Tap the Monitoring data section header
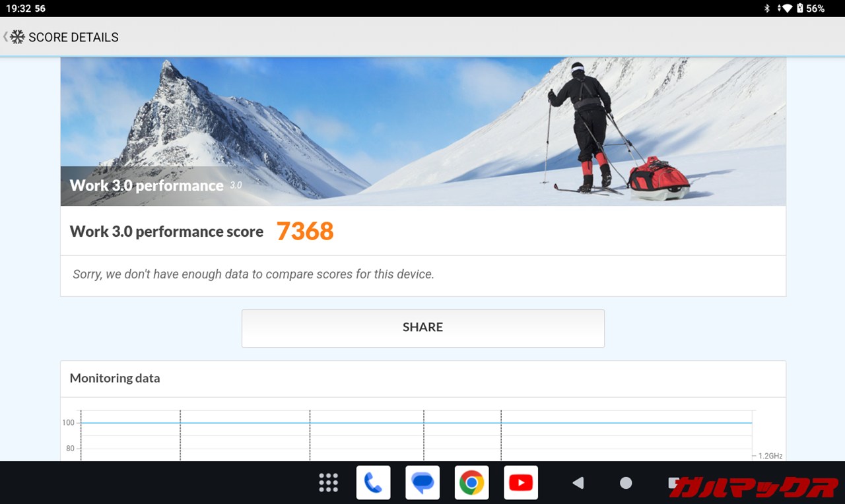 pyautogui.click(x=115, y=378)
